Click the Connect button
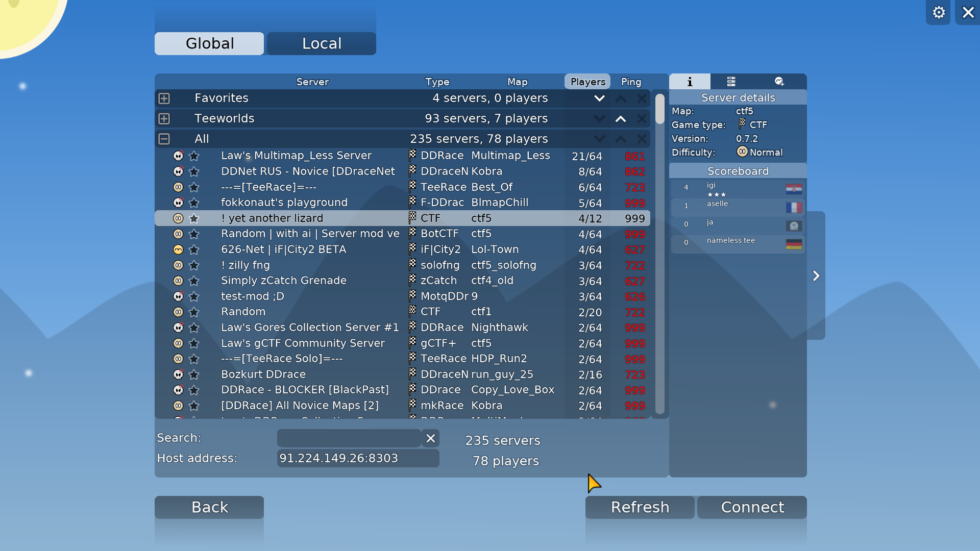Image resolution: width=980 pixels, height=551 pixels. point(751,507)
